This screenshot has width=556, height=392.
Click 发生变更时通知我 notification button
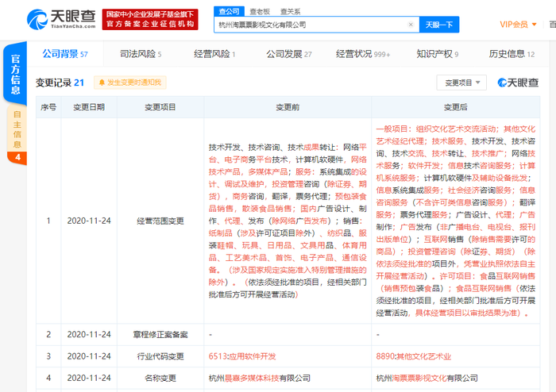point(130,83)
